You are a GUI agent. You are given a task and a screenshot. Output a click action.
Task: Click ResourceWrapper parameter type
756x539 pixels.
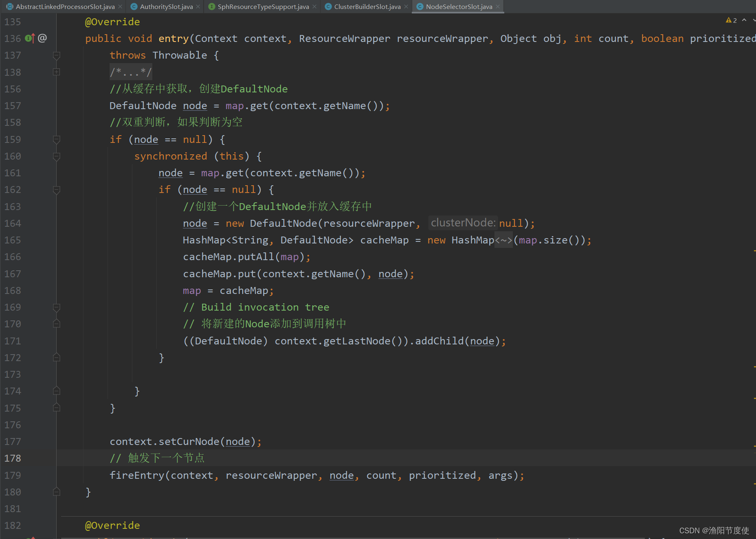(345, 39)
